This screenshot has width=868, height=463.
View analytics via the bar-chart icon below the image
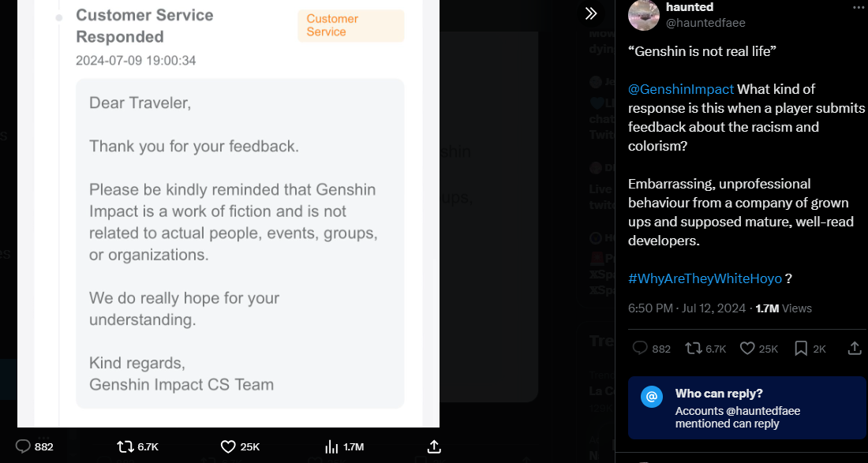tap(332, 446)
